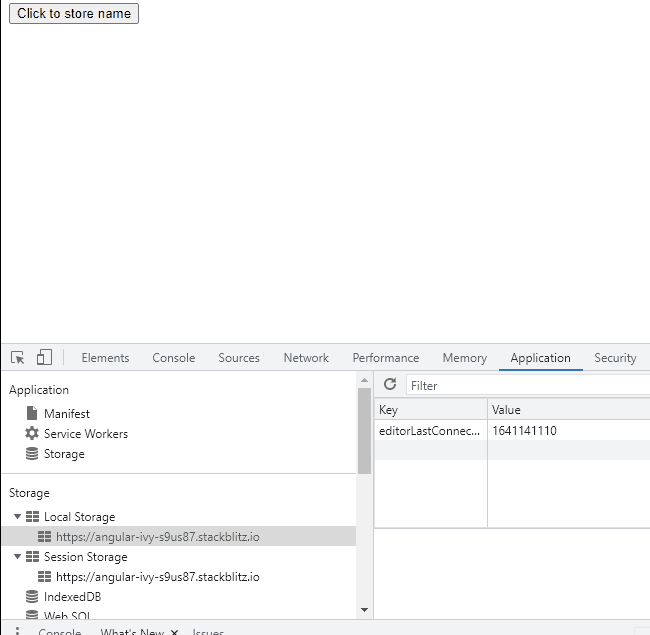The height and width of the screenshot is (635, 650).
Task: Switch to the Console tab
Action: pyautogui.click(x=174, y=358)
